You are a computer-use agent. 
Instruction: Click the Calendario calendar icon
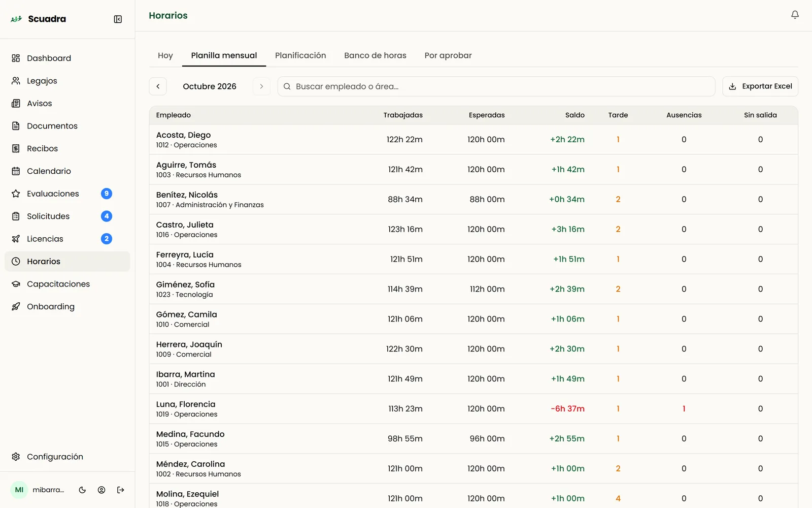pos(16,171)
